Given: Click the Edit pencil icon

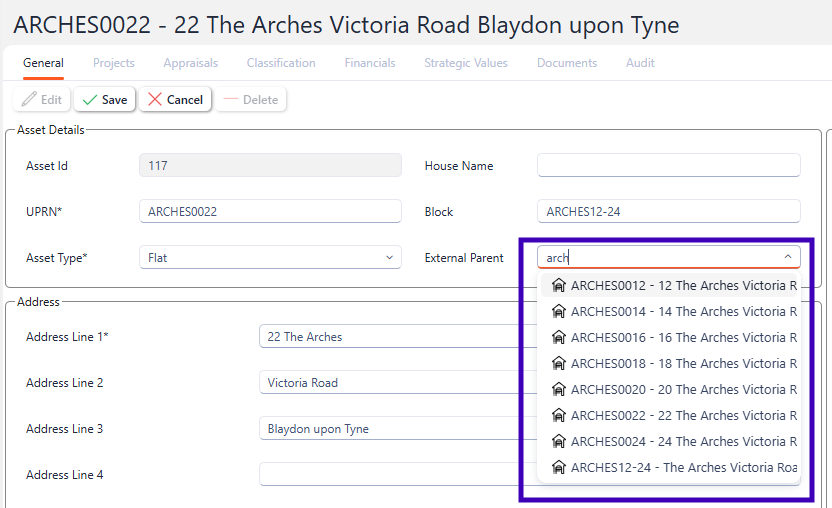Looking at the screenshot, I should click(x=29, y=100).
